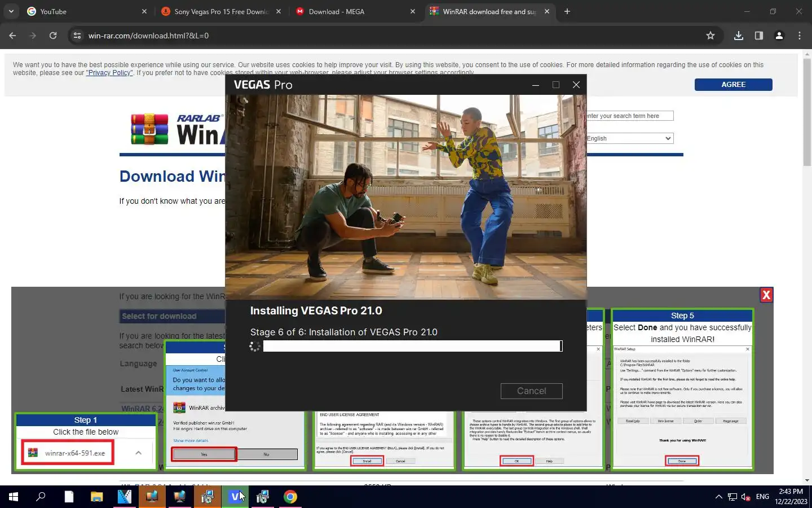The width and height of the screenshot is (812, 508).
Task: Bookmark this page with the star icon
Action: click(710, 36)
